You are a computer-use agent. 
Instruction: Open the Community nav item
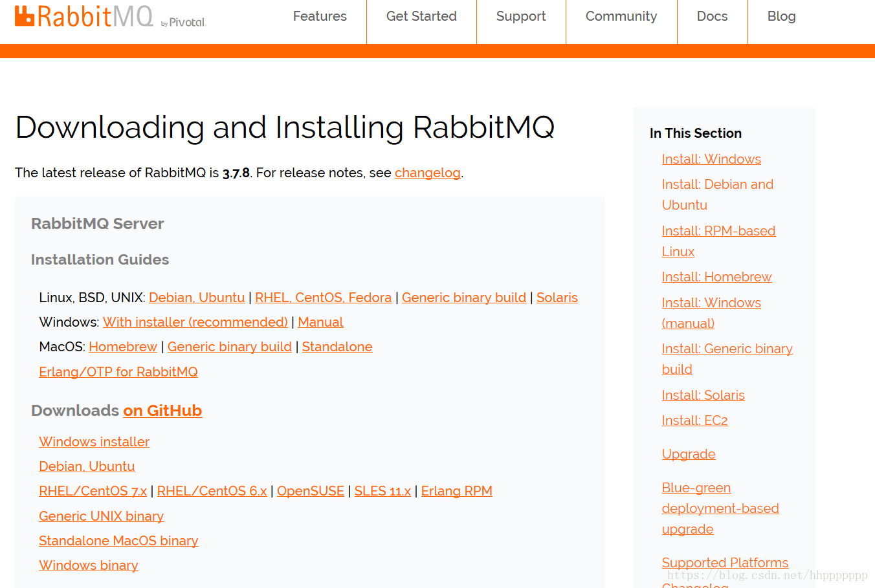pos(621,16)
